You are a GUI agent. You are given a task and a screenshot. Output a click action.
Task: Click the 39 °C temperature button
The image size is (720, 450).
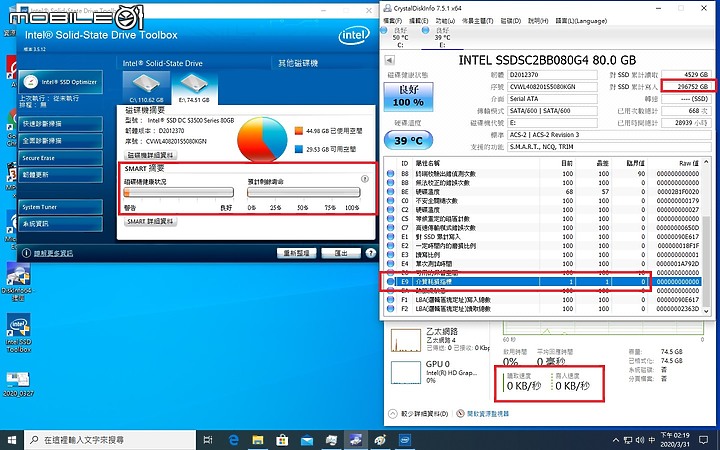408,140
